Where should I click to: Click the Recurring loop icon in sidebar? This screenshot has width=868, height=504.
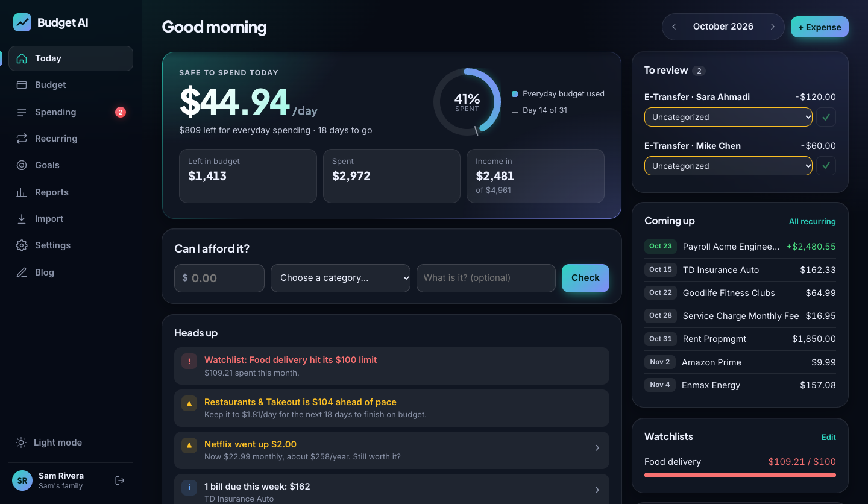pyautogui.click(x=22, y=139)
